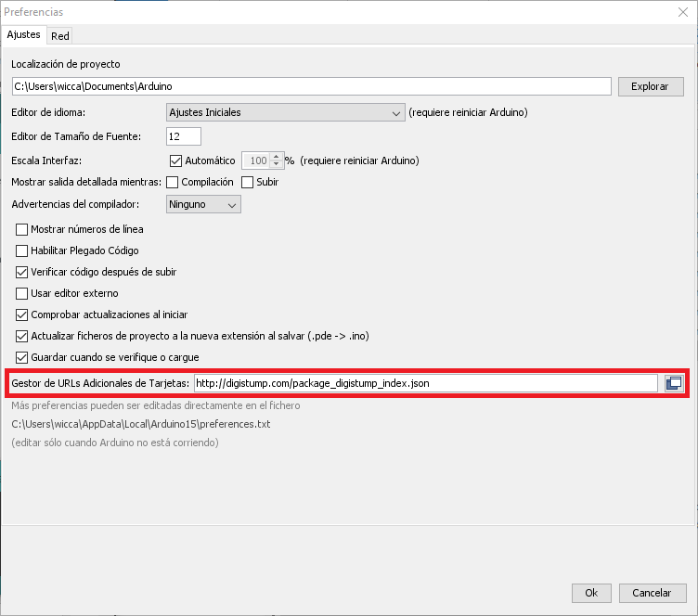Confirm preferences with the Ok button
The width and height of the screenshot is (698, 616).
click(x=591, y=592)
